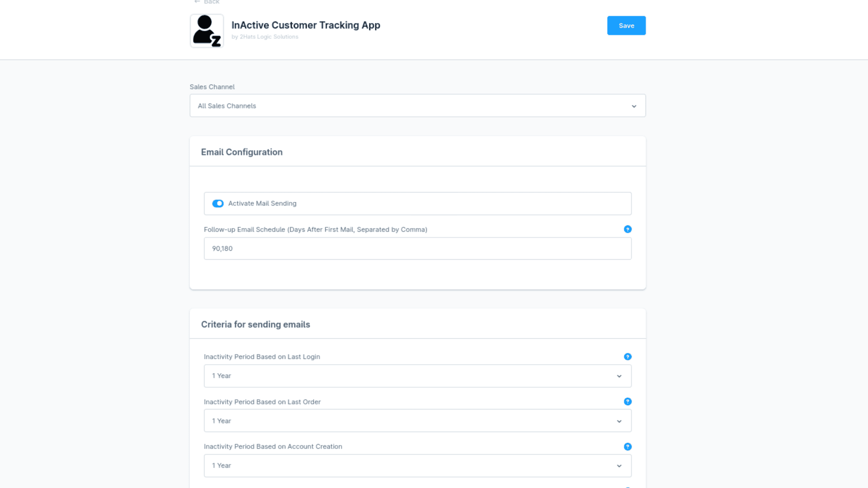Open help for Inactivity Period Last Login
This screenshot has height=488, width=868.
pos(627,357)
